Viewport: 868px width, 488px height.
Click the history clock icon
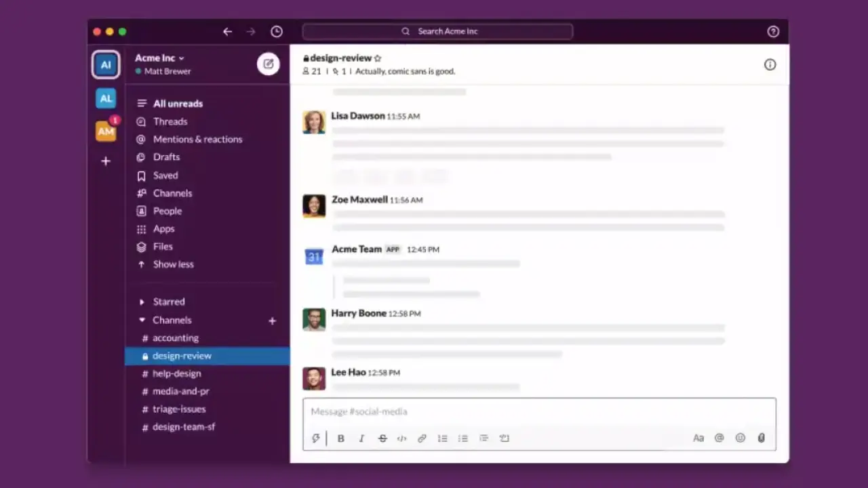click(x=276, y=32)
